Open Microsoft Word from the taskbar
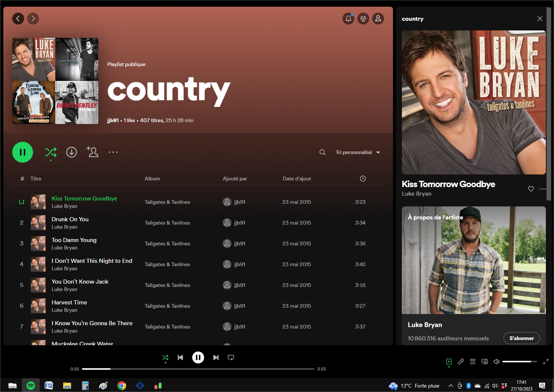This screenshot has height=392, width=554. (49, 386)
